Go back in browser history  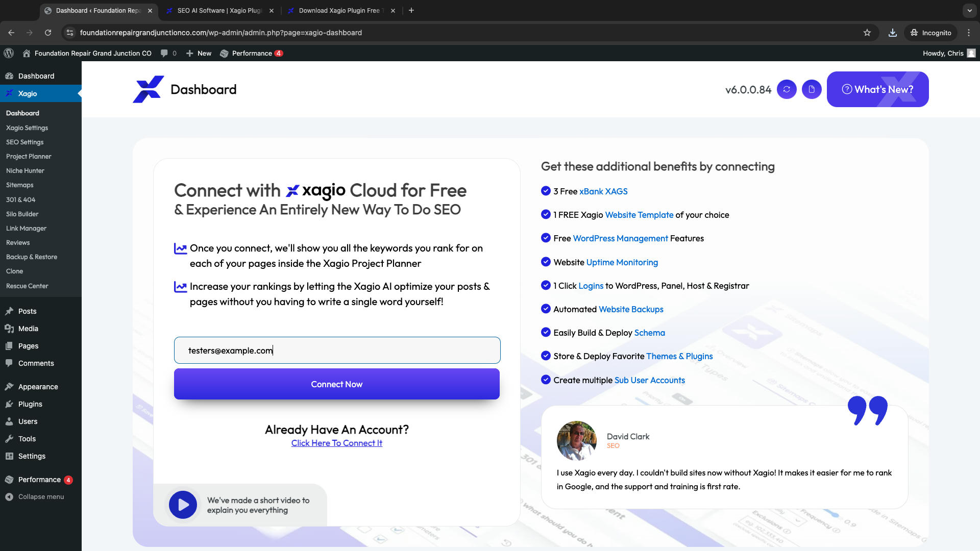coord(11,33)
